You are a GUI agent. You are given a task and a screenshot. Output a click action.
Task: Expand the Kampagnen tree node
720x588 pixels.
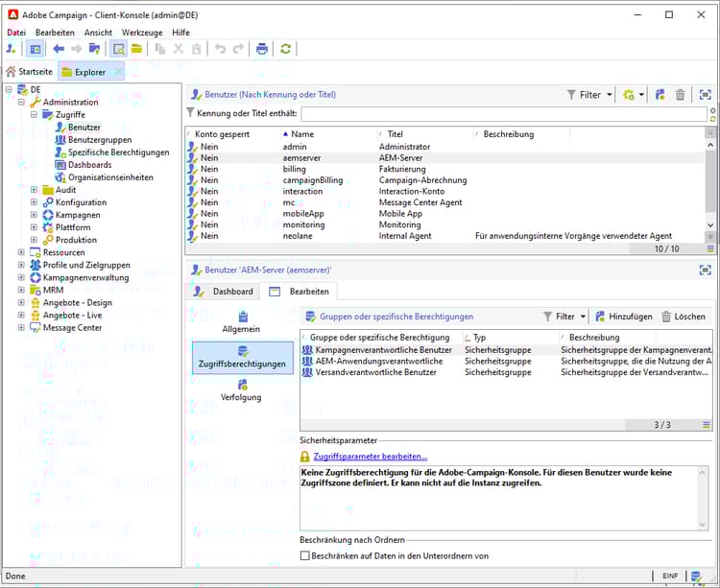(35, 215)
